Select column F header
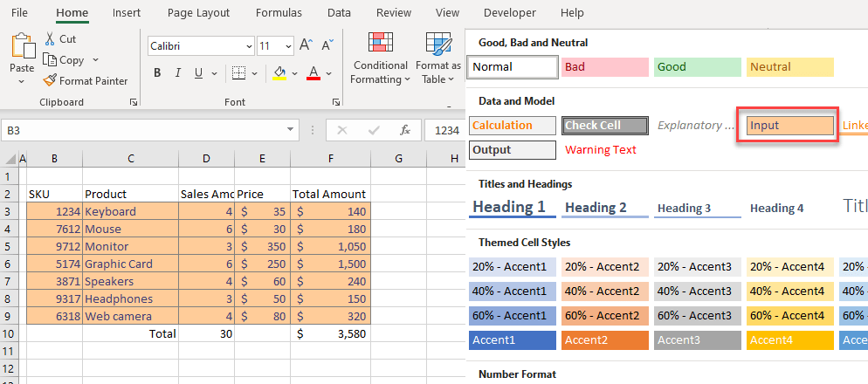The height and width of the screenshot is (384, 868). click(330, 159)
